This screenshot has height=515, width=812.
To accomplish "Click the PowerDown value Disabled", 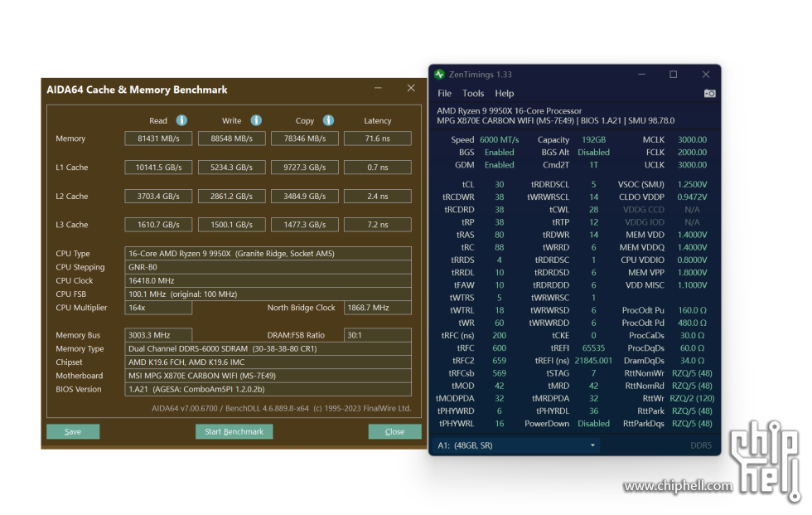I will [x=593, y=423].
